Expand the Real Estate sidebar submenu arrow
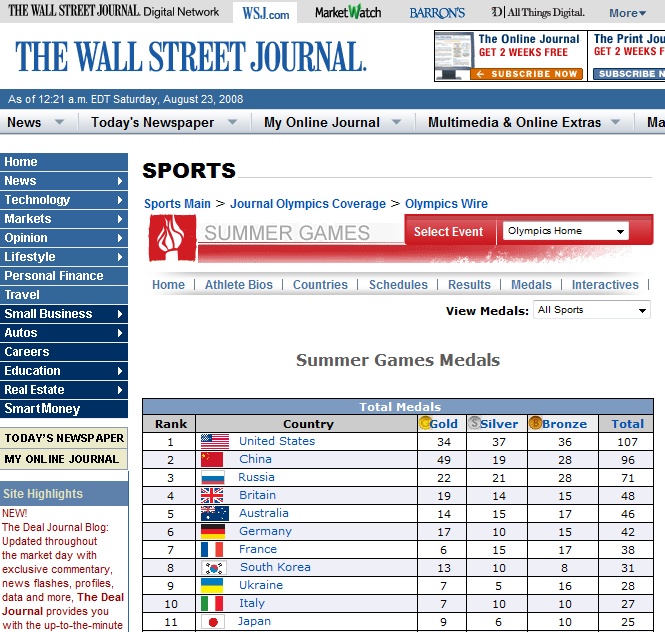665x632 pixels. 120,390
